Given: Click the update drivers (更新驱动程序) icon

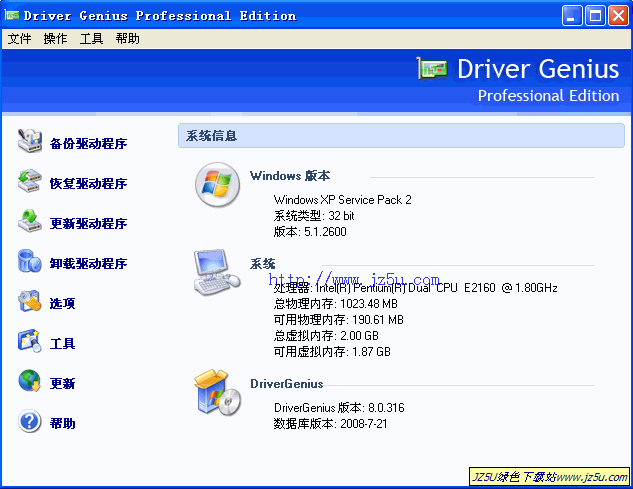Looking at the screenshot, I should pyautogui.click(x=30, y=221).
